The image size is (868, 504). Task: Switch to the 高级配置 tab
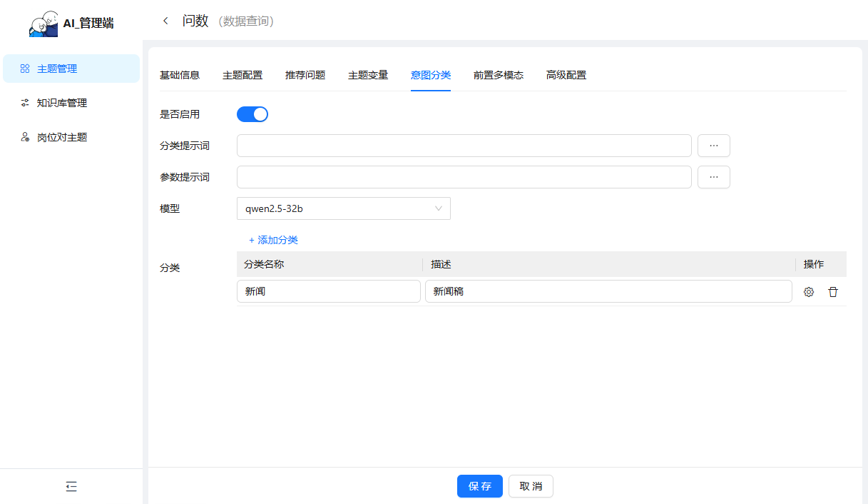(566, 75)
